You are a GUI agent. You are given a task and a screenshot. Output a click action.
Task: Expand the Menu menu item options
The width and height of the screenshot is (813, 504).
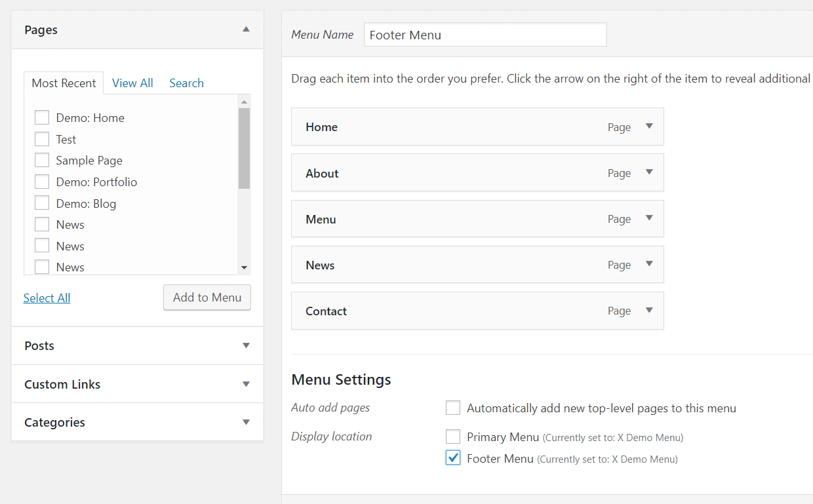click(x=649, y=218)
